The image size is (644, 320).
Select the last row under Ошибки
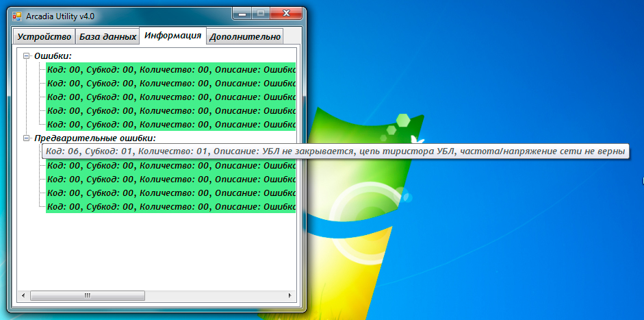pyautogui.click(x=170, y=125)
